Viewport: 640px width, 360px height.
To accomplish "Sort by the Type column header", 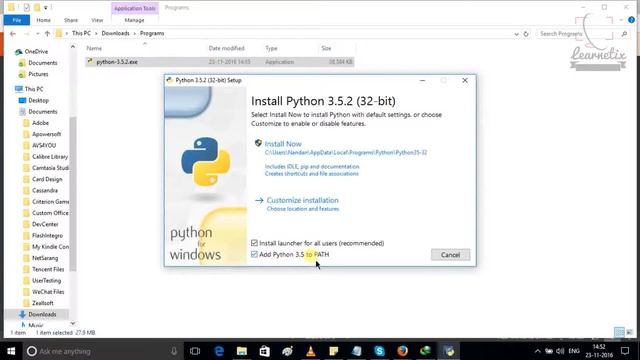I will 271,48.
